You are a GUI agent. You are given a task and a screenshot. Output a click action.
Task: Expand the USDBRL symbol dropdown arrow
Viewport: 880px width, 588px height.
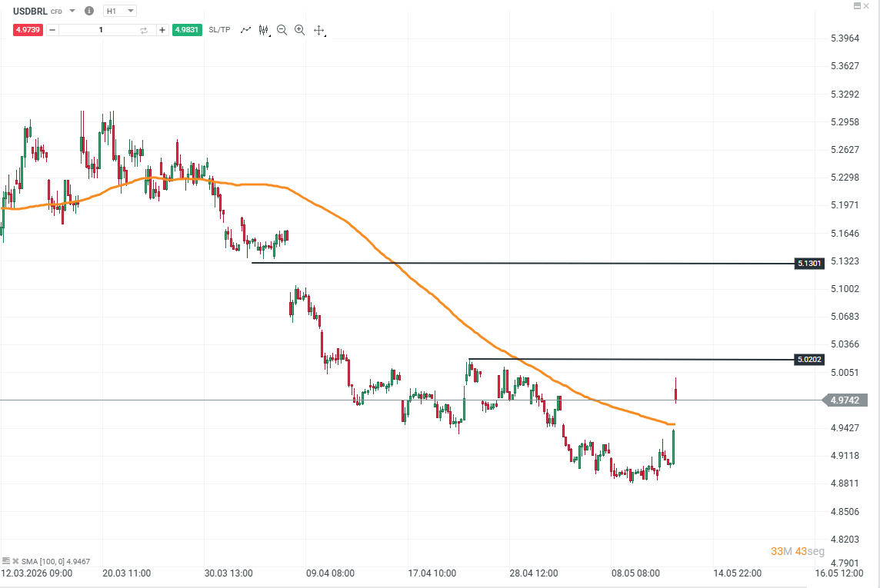point(72,11)
